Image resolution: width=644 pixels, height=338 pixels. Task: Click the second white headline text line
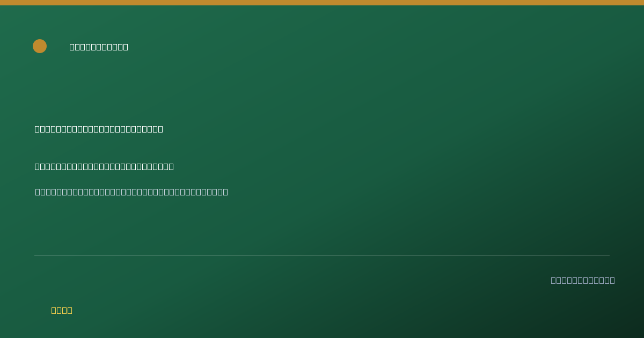(x=104, y=166)
